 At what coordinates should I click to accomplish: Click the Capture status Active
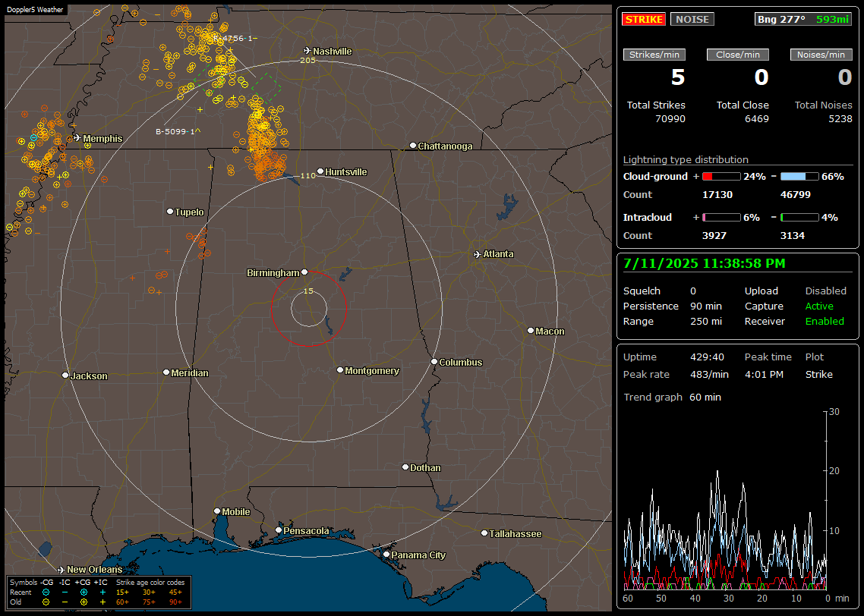(x=818, y=306)
